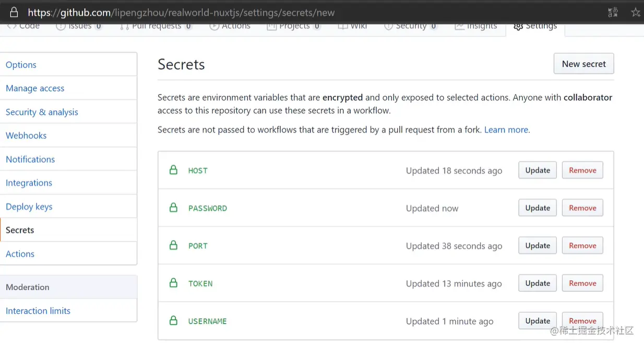Open Actions in the settings sidebar
Screen dimensions: 644x346
(x=68, y=254)
